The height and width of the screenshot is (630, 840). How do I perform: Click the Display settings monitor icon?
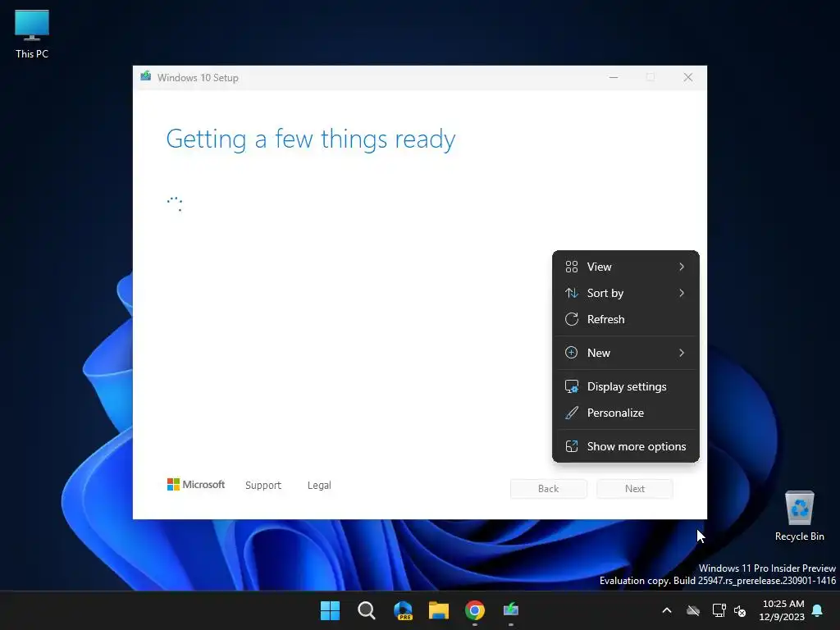click(x=572, y=387)
